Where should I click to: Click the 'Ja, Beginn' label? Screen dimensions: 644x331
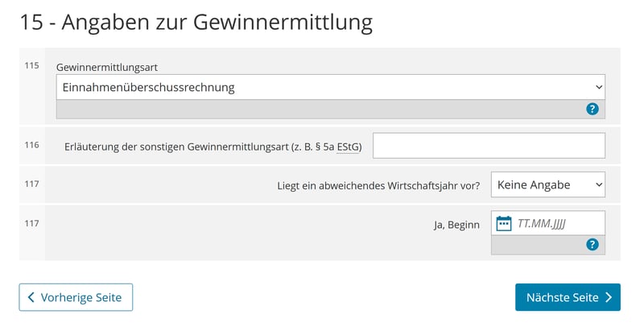click(x=456, y=225)
